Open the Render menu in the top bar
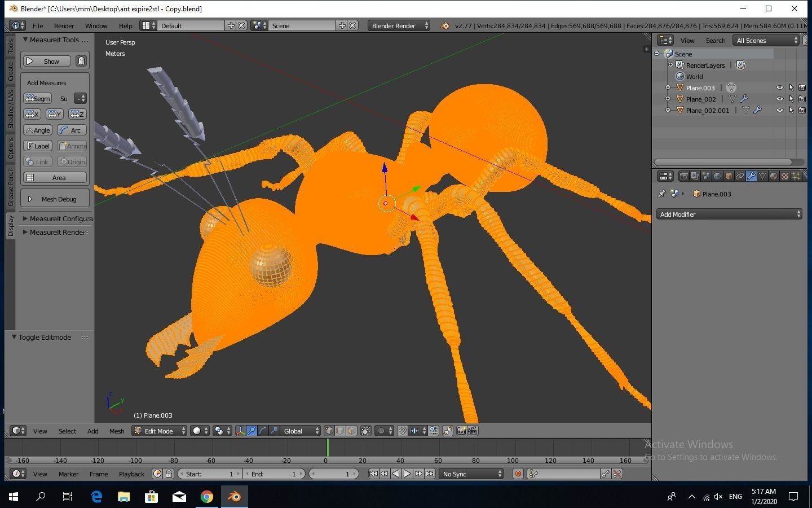This screenshot has width=812, height=508. [64, 25]
